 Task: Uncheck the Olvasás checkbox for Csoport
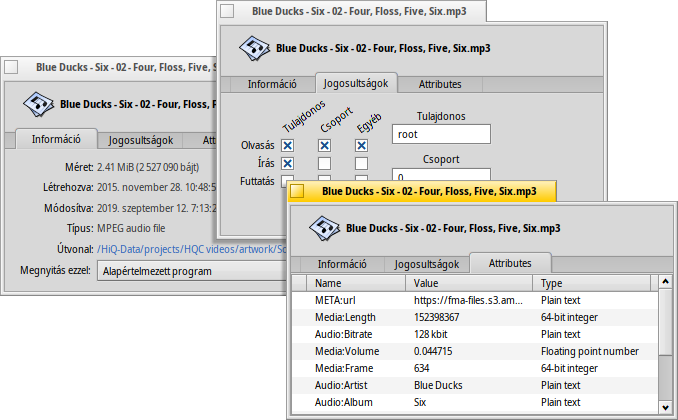[x=324, y=145]
